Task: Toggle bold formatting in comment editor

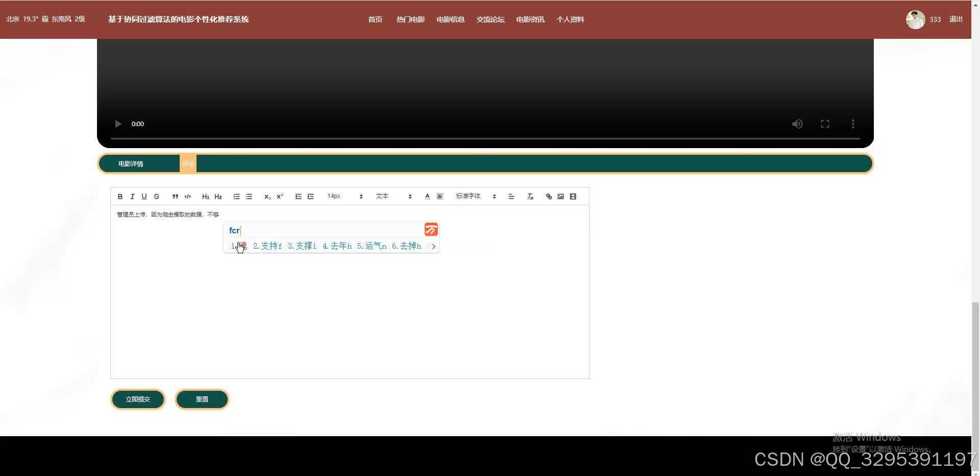Action: coord(120,197)
